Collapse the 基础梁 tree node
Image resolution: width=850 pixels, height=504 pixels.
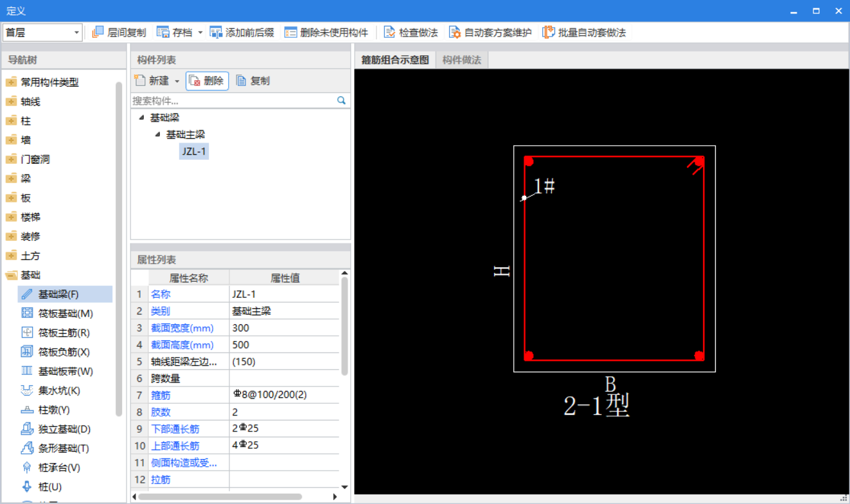(x=141, y=117)
